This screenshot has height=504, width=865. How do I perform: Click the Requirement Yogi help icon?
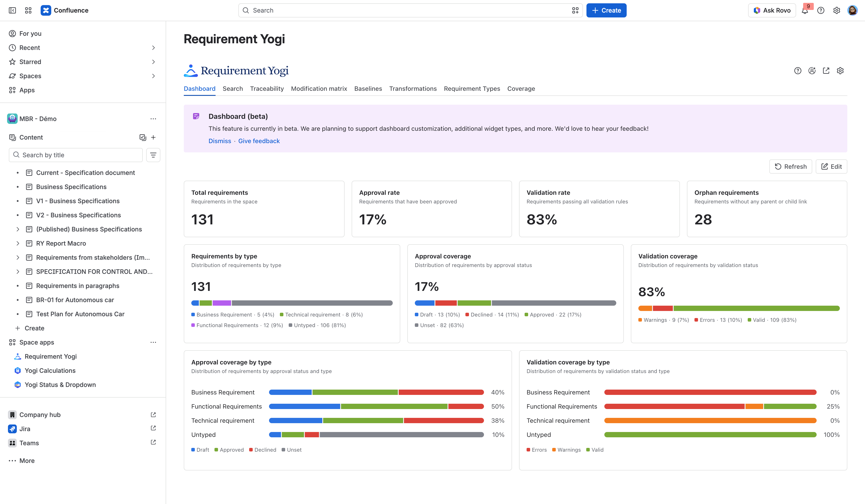pyautogui.click(x=798, y=71)
